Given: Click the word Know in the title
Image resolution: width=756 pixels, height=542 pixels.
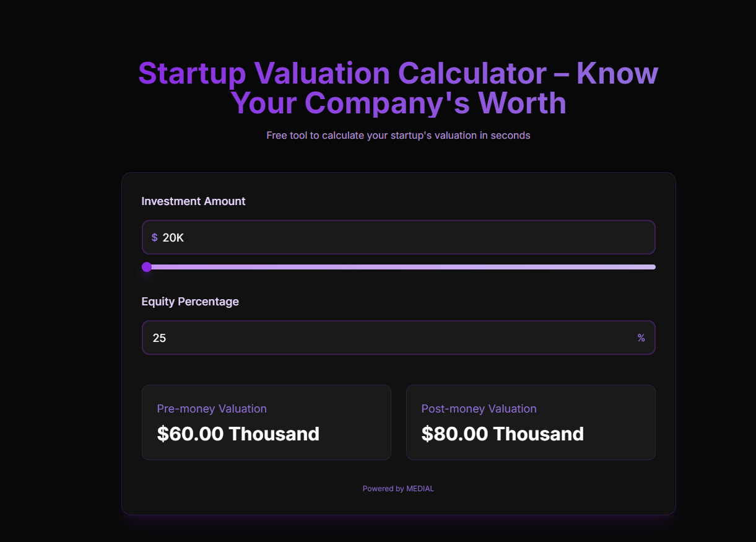Looking at the screenshot, I should point(617,74).
